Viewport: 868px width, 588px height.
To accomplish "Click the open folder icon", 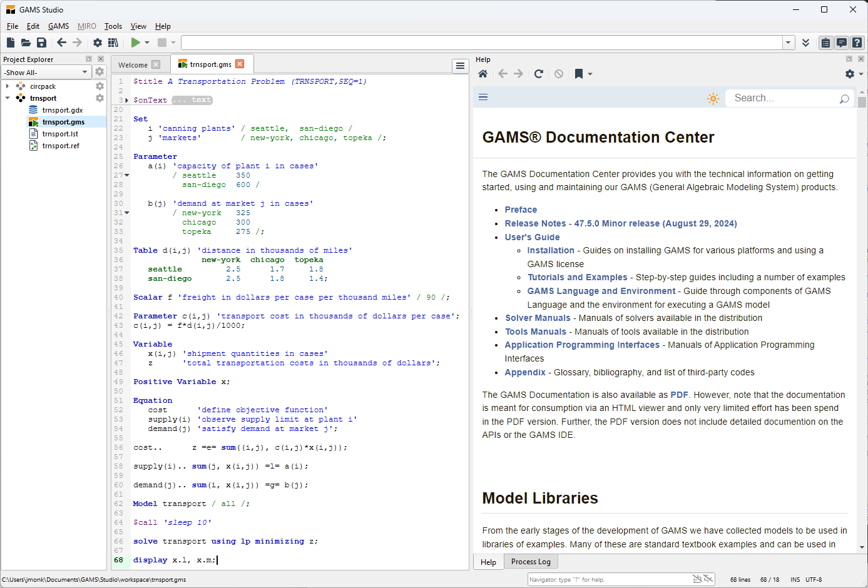I will (26, 43).
